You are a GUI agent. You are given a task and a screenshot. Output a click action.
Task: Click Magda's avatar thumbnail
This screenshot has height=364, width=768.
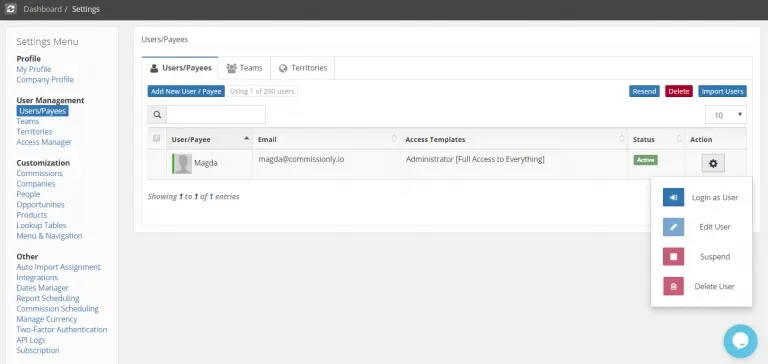183,164
